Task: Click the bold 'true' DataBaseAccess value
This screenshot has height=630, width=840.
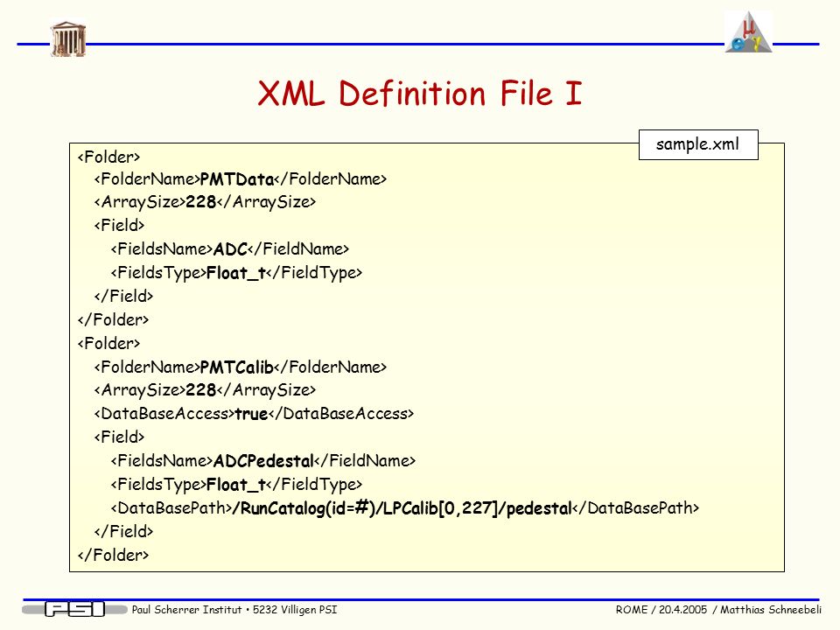Action: tap(251, 414)
